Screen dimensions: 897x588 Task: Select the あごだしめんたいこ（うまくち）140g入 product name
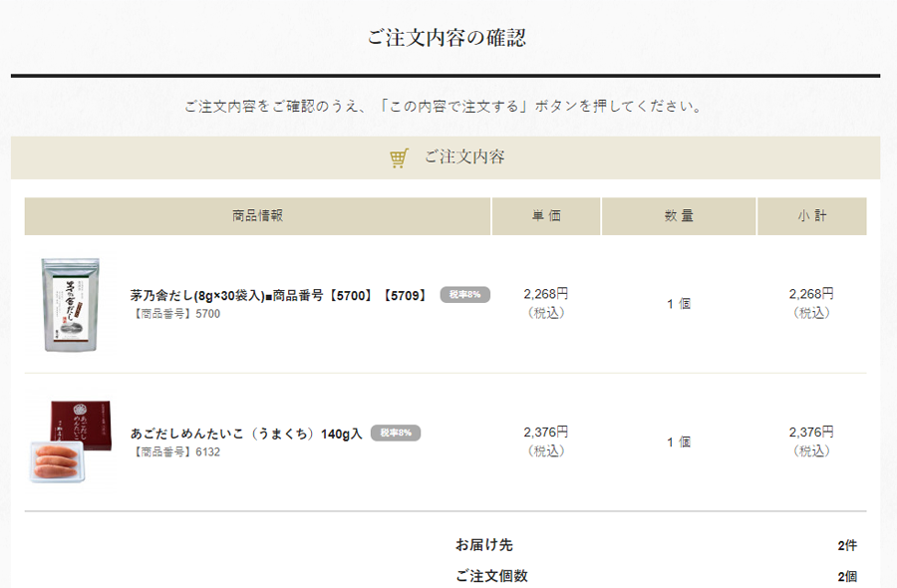[x=246, y=434]
